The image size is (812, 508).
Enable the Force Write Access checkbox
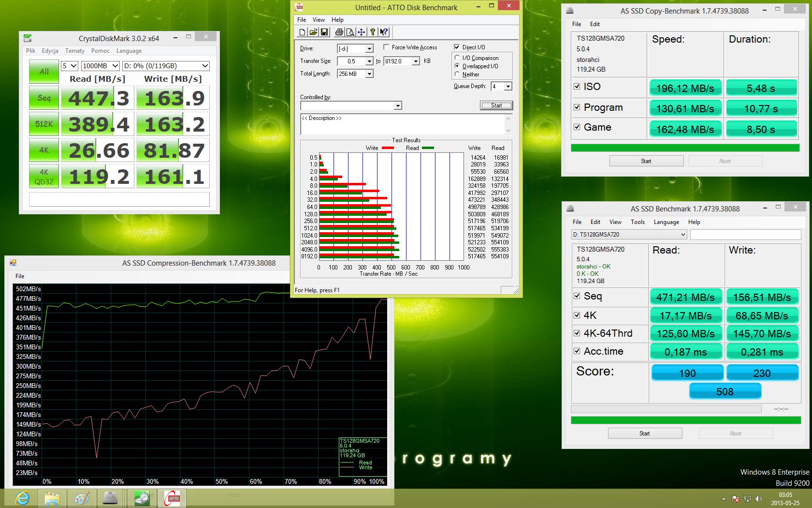[x=386, y=47]
